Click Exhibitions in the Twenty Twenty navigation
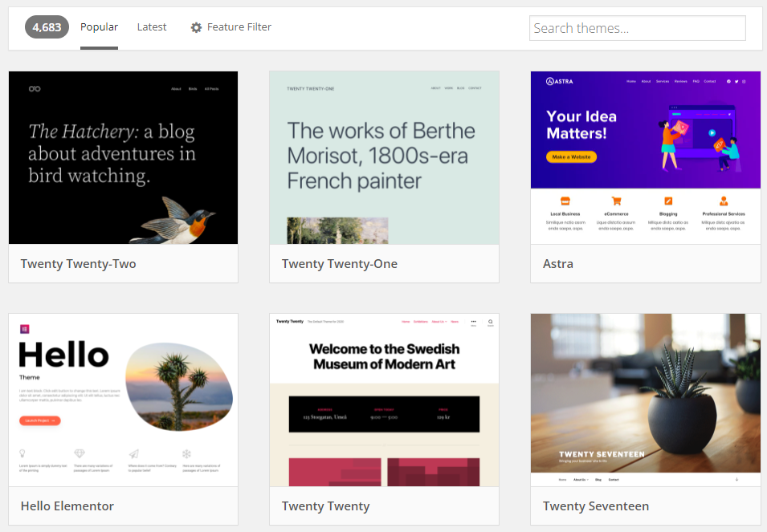The height and width of the screenshot is (532, 767). tap(419, 321)
